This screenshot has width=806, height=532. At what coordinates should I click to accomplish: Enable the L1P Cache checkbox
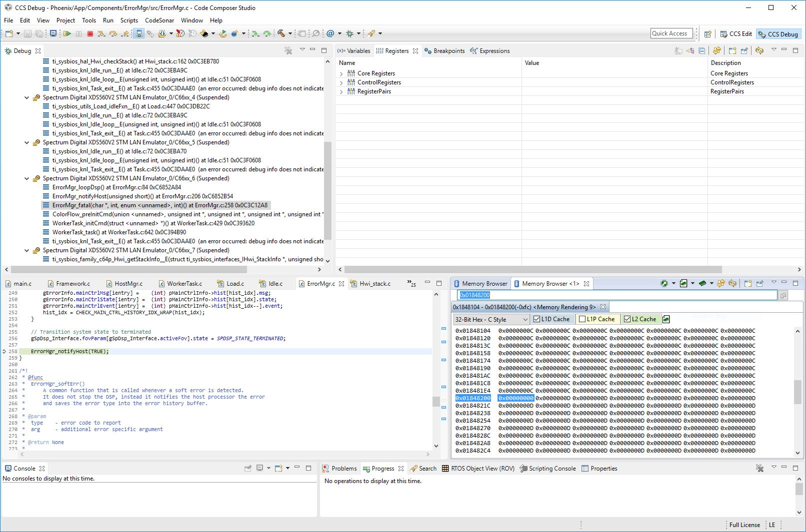582,319
